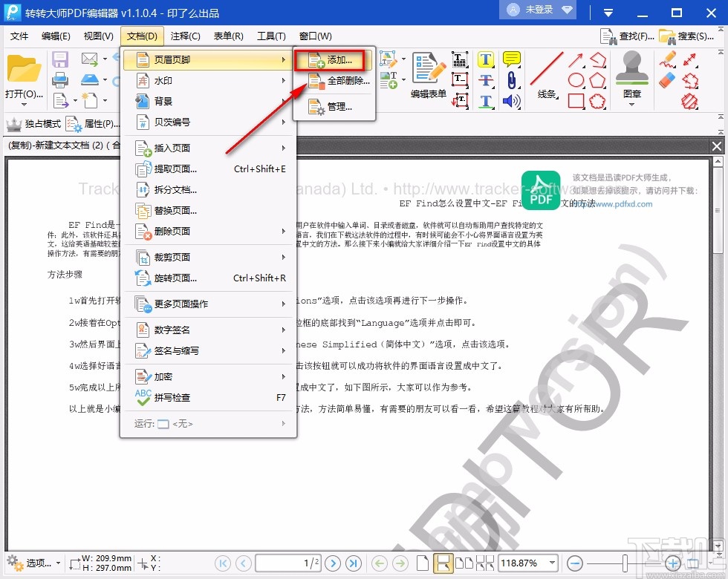Select the yellow sticky note comment tool

pyautogui.click(x=511, y=59)
